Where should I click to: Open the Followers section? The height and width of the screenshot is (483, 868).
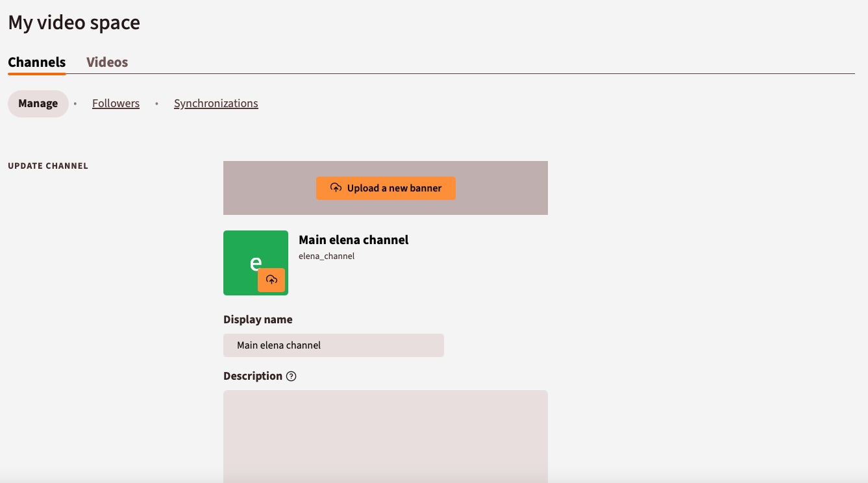116,103
